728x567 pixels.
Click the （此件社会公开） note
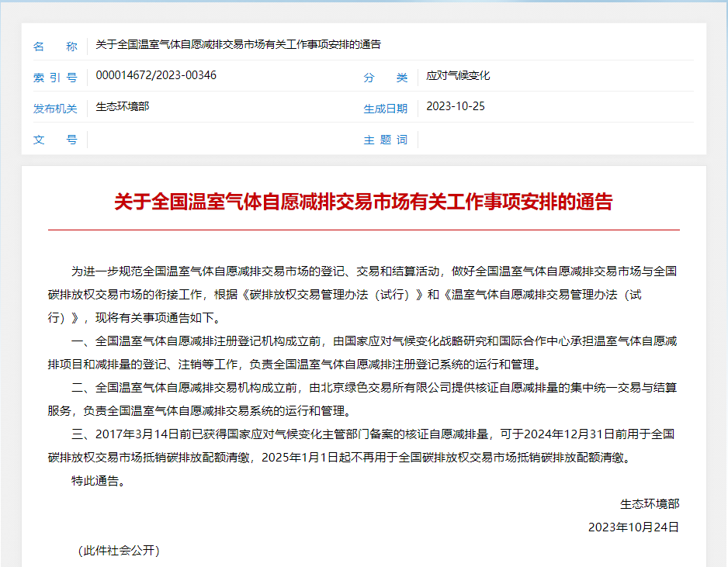point(119,551)
